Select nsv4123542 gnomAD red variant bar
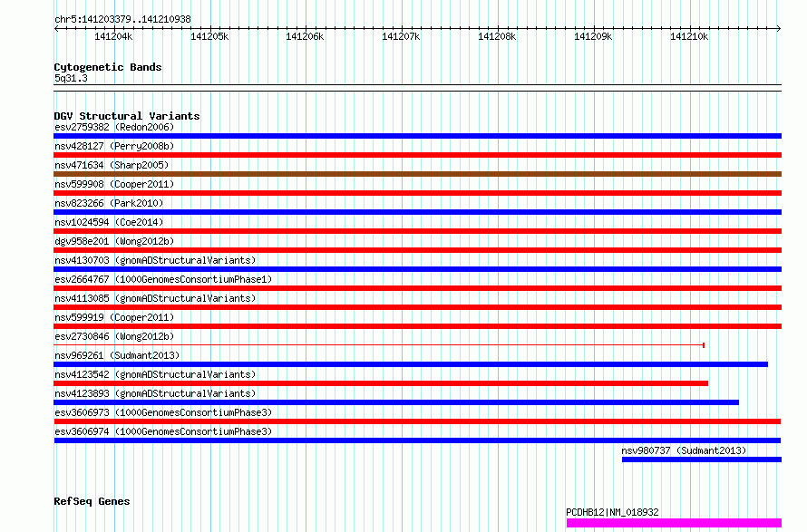This screenshot has height=532, width=807. 381,383
